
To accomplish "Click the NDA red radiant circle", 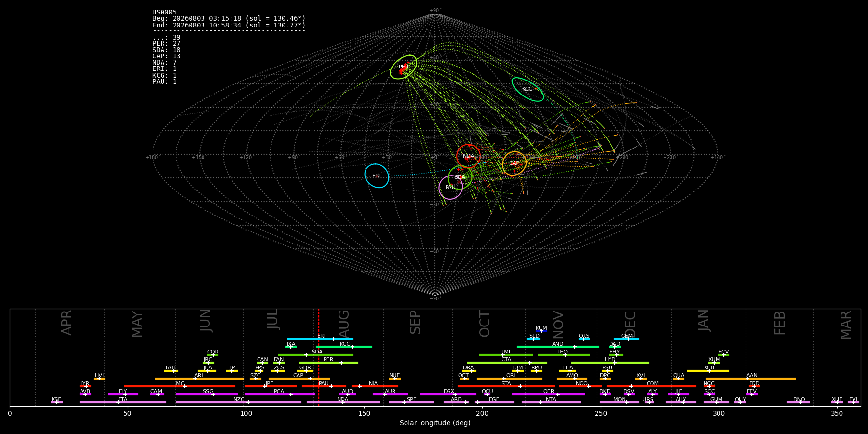I will pos(468,156).
